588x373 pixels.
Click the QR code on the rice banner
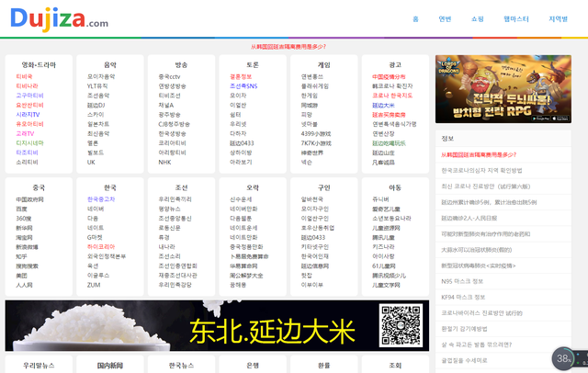coord(401,325)
